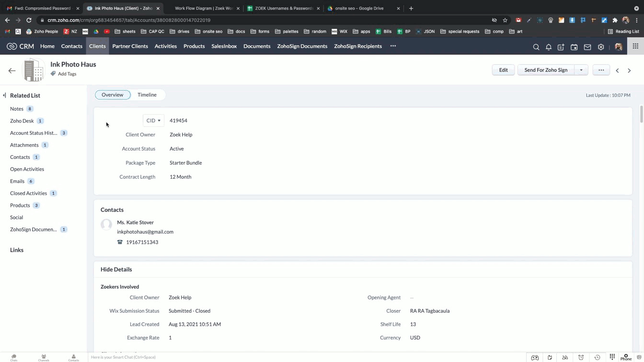644x362 pixels.
Task: Open ZohoSign Documents module
Action: [302, 46]
